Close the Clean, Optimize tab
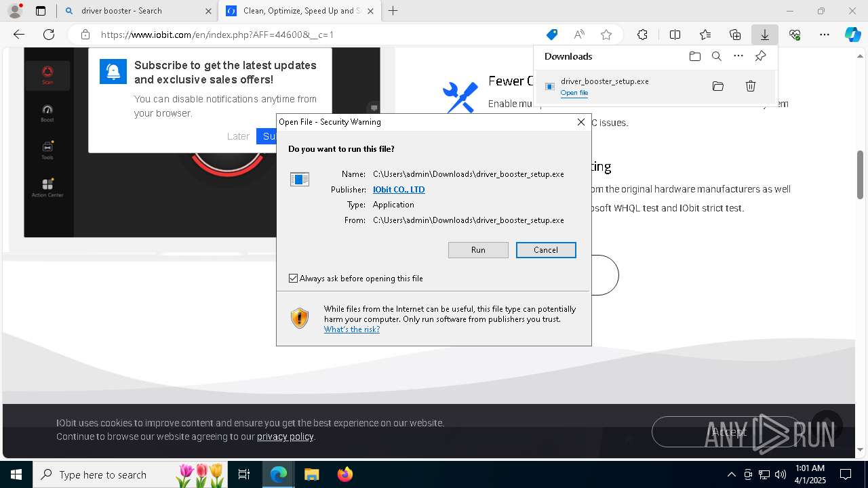 pyautogui.click(x=370, y=11)
